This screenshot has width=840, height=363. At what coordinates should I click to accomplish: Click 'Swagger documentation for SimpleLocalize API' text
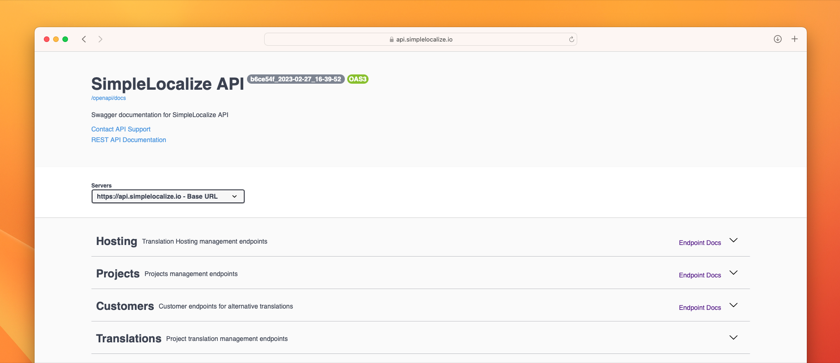click(x=160, y=115)
